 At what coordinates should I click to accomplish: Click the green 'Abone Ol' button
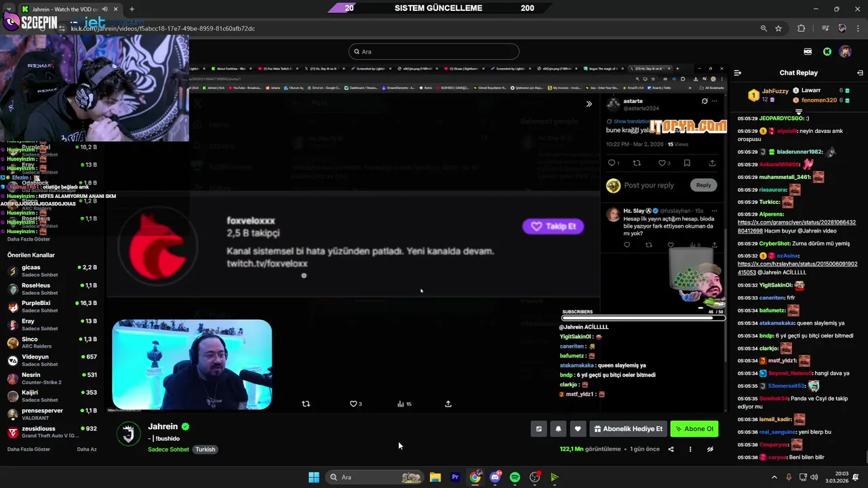tap(694, 428)
